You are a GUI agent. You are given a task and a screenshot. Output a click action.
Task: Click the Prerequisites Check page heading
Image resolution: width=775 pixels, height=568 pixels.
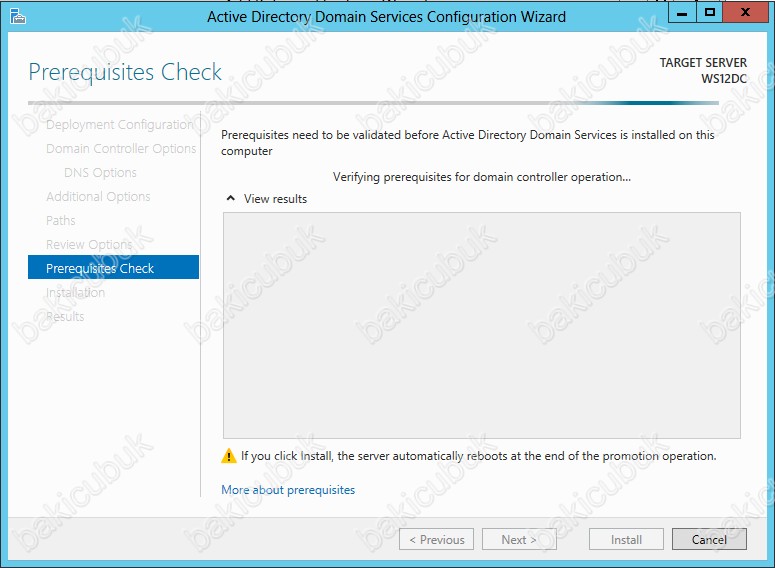[x=125, y=73]
